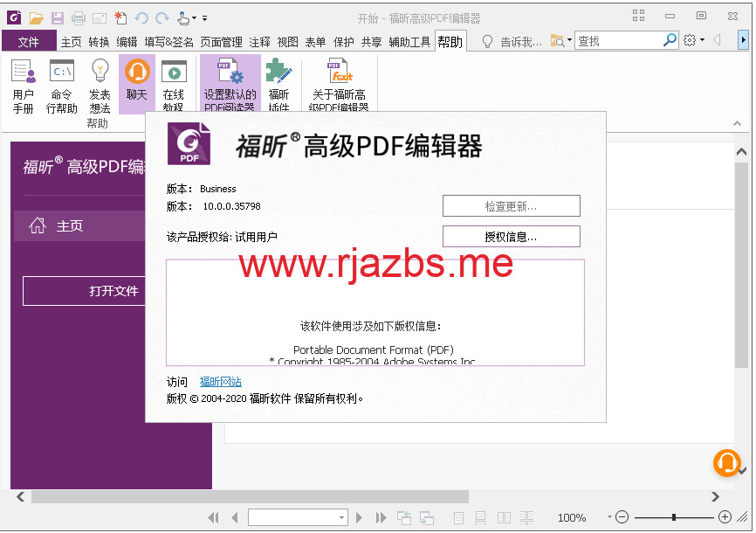The height and width of the screenshot is (533, 756).
Task: Click the 查找 search input field
Action: pos(618,41)
